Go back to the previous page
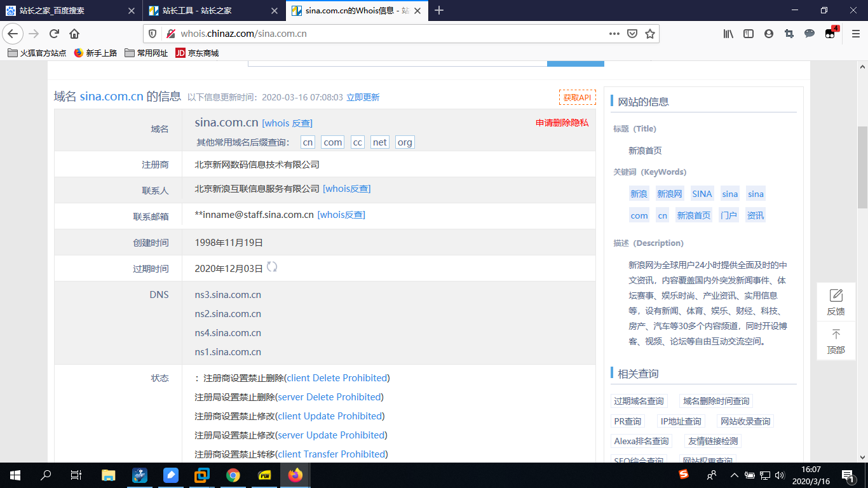The image size is (868, 488). pos(13,34)
